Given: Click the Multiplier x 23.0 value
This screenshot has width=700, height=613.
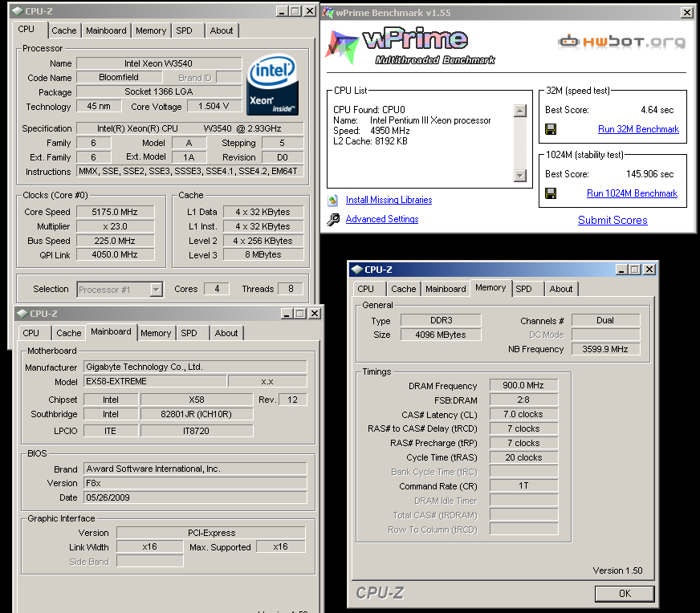Looking at the screenshot, I should [115, 226].
